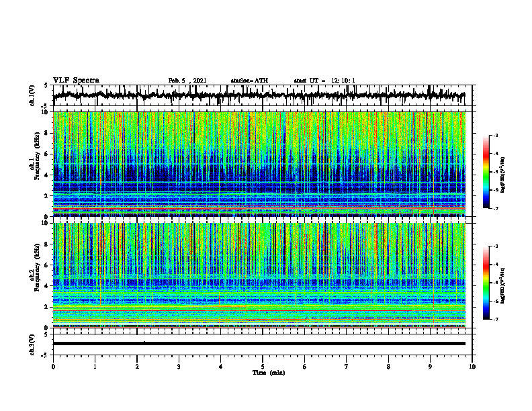Click the "-3" label on ch.1 color scale

click(x=495, y=135)
